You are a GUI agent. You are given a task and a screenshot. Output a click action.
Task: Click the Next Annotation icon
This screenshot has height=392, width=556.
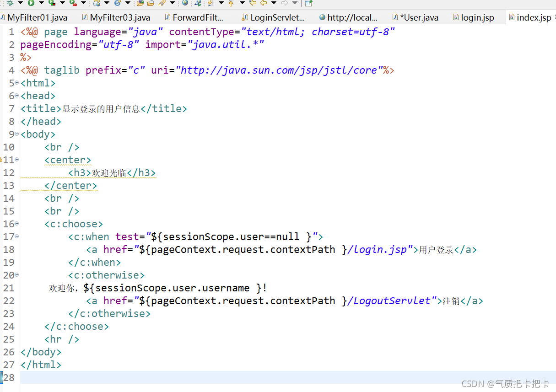(211, 3)
